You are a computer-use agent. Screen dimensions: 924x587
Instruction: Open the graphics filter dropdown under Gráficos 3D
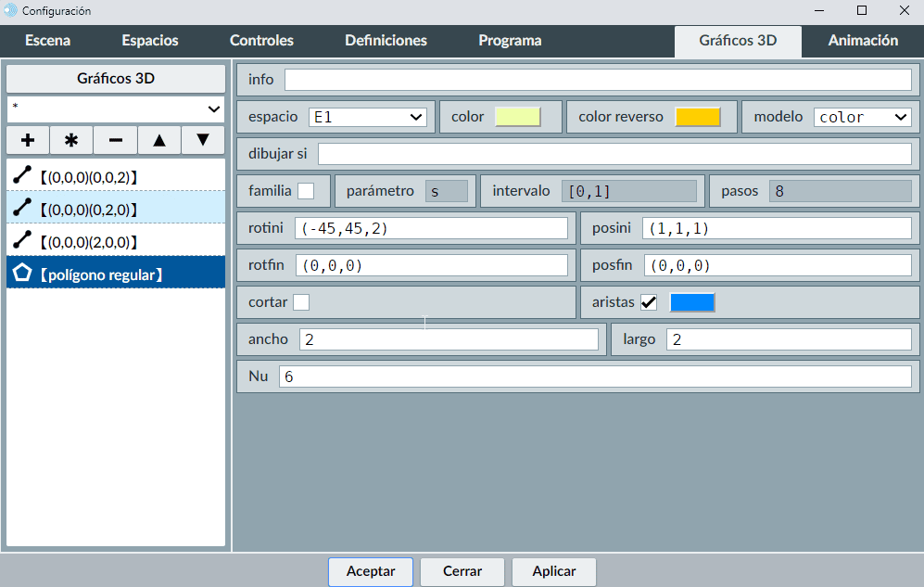[x=116, y=108]
